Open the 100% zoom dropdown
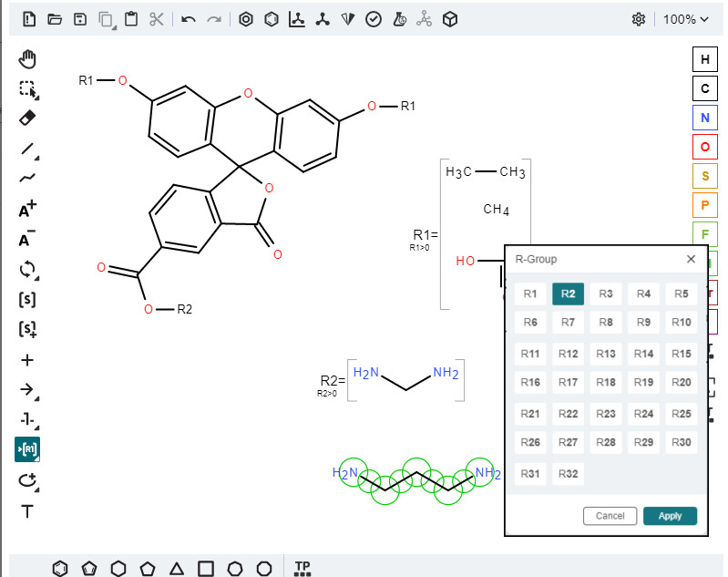Viewport: 728px width, 577px height. (x=685, y=19)
